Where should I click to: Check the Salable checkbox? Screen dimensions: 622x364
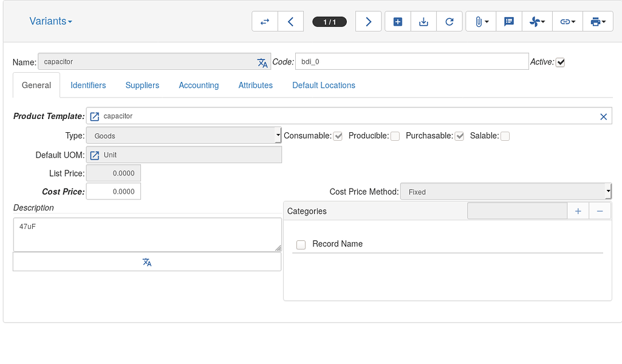(x=505, y=136)
